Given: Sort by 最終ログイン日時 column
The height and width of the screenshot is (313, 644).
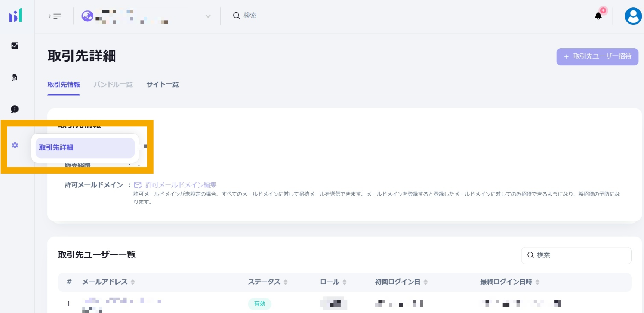Looking at the screenshot, I should point(537,282).
